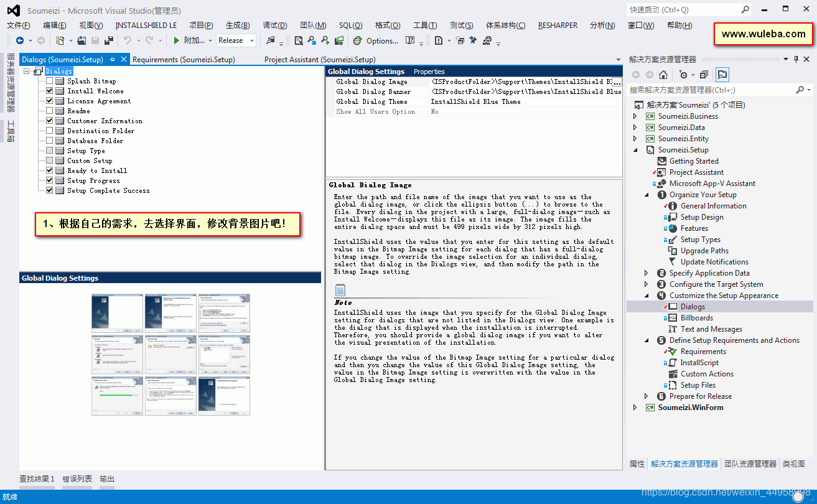Viewport: 817px width, 504px height.
Task: Click the Save All toolbar icon
Action: 109,40
